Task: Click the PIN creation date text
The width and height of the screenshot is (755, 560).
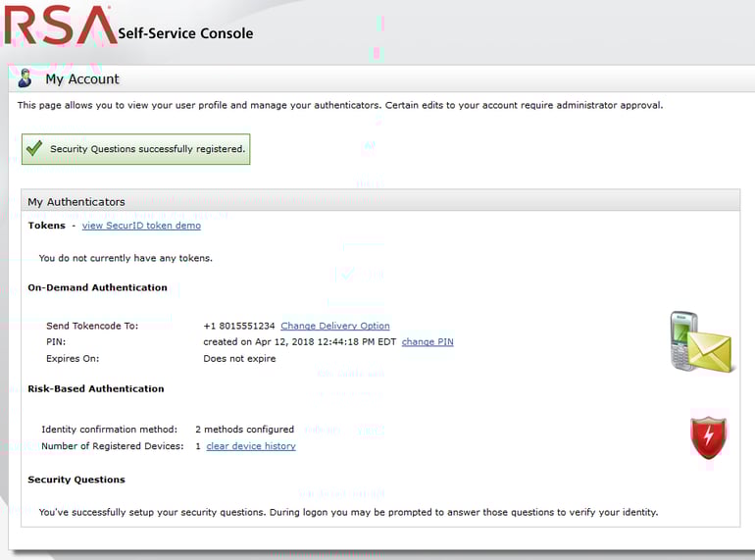Action: 299,342
